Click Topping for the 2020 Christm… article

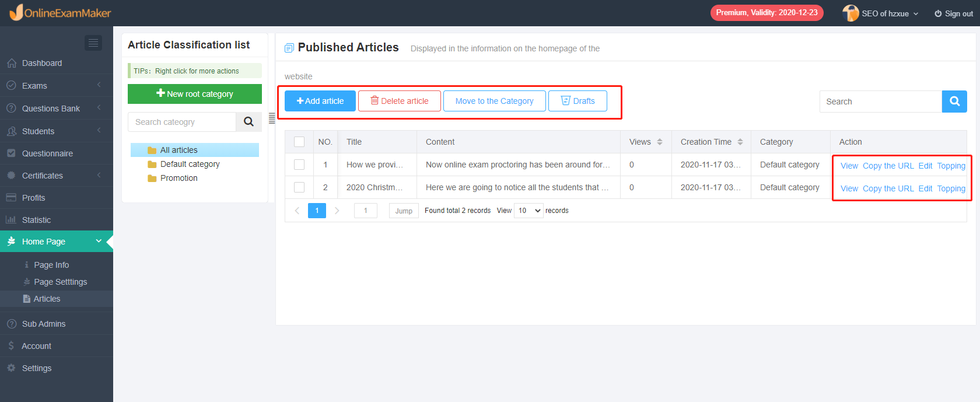(951, 188)
